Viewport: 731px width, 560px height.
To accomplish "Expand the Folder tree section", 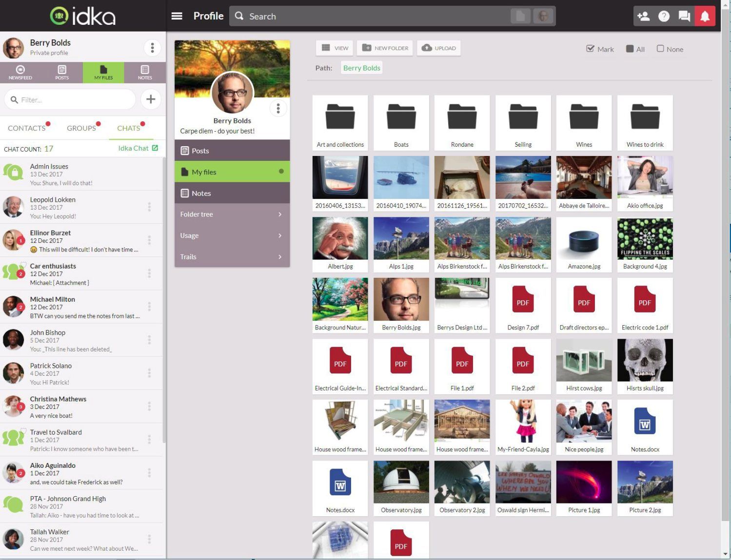I will tap(232, 214).
